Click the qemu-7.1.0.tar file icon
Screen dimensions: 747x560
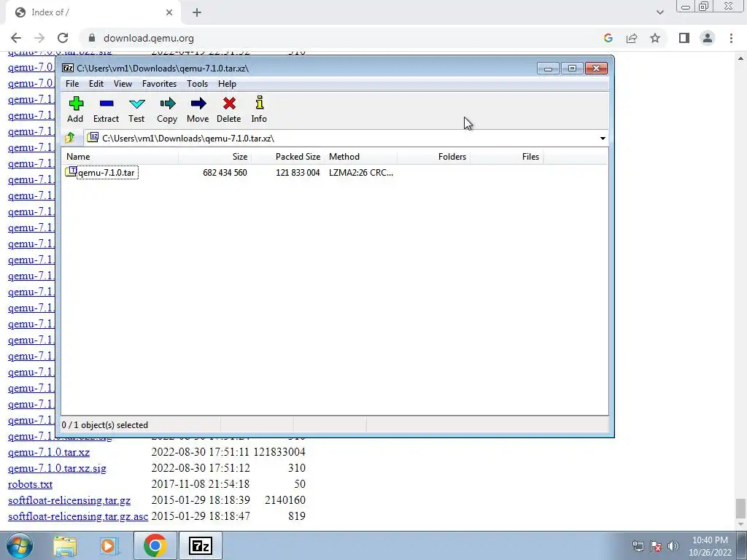coord(71,172)
